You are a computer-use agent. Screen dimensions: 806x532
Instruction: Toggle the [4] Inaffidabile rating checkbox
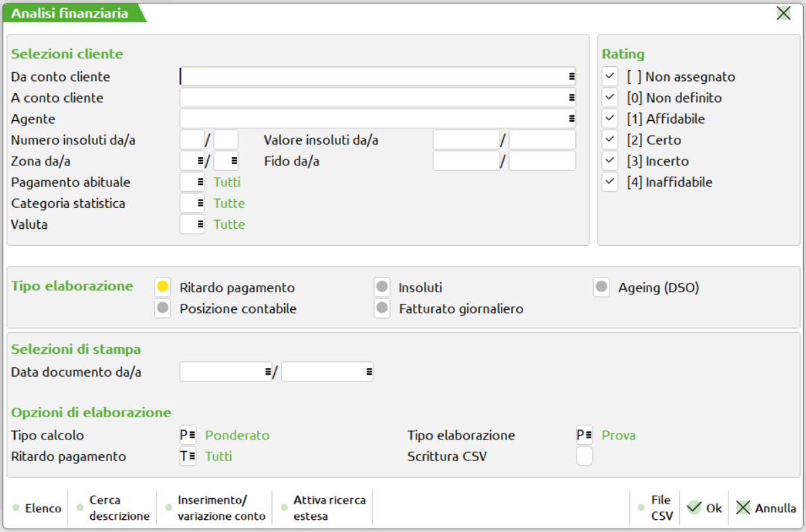pos(610,182)
